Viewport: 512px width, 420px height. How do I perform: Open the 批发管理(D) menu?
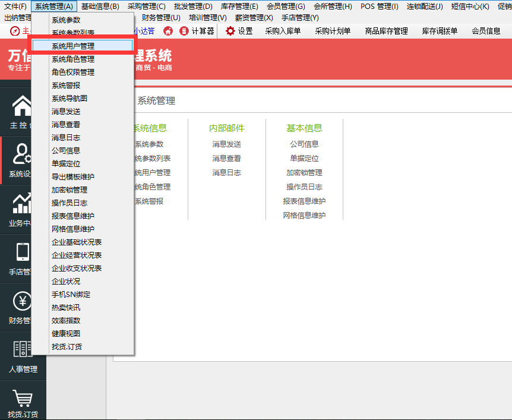pos(193,7)
